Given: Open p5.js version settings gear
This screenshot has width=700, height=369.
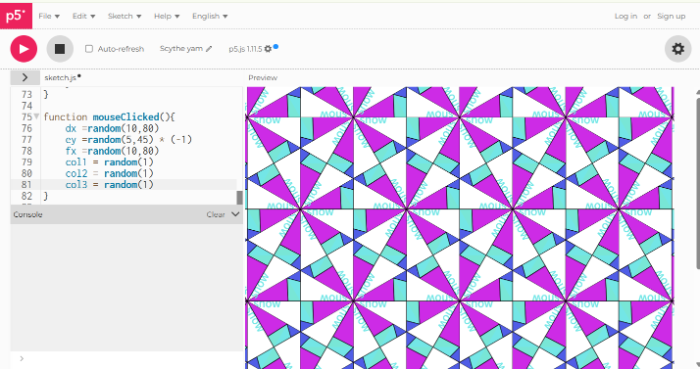Looking at the screenshot, I should coord(267,49).
